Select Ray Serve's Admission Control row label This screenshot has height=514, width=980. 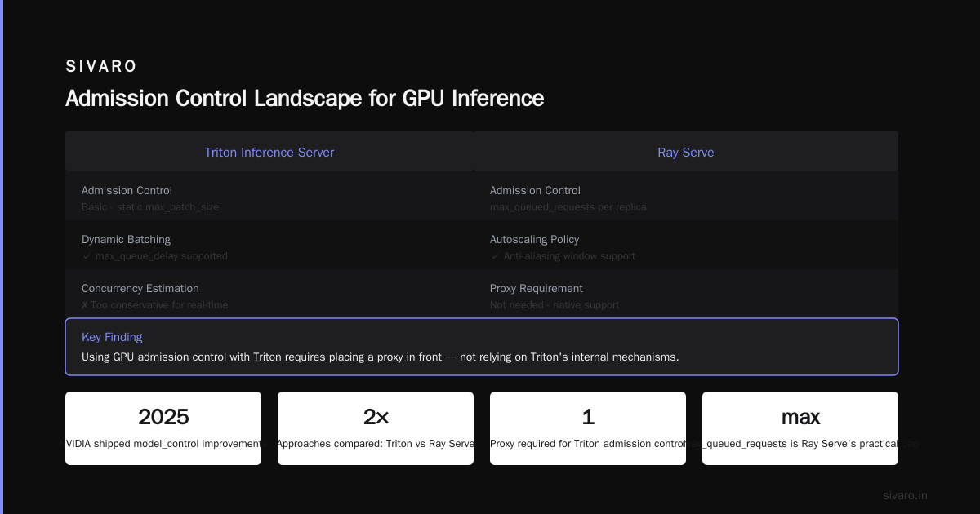click(535, 190)
